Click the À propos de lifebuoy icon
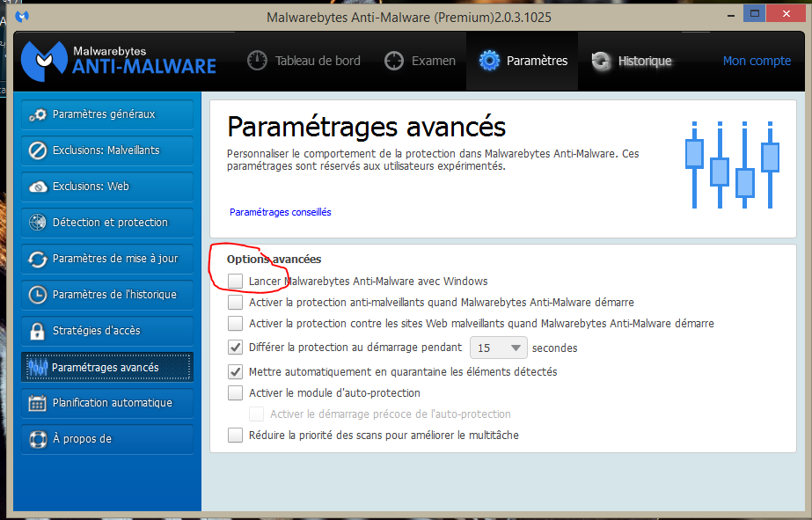 [x=37, y=439]
